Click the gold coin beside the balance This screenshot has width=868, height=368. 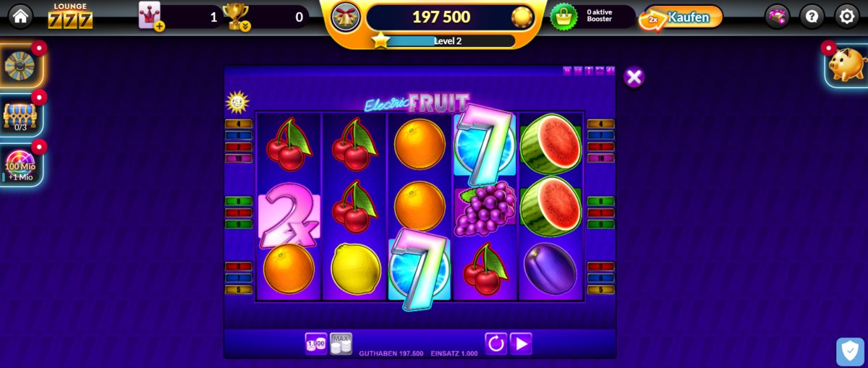click(522, 17)
